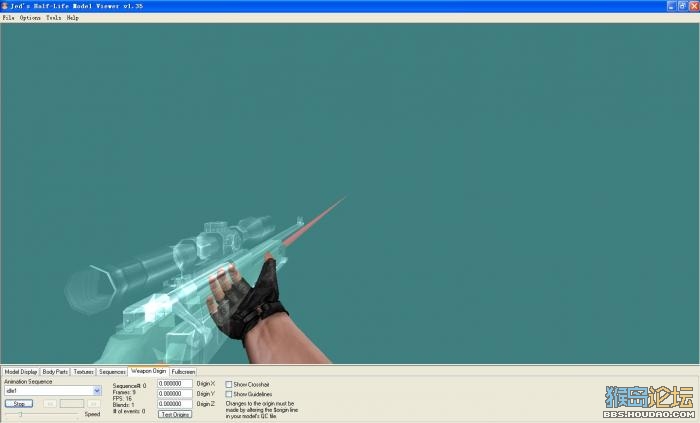The image size is (700, 423).
Task: Restore down the Model Viewer window
Action: tap(683, 6)
